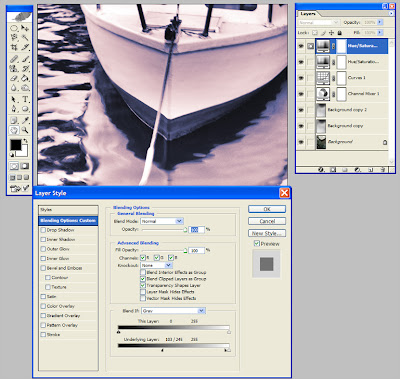
Task: Select the Eraser tool
Action: tap(14, 78)
